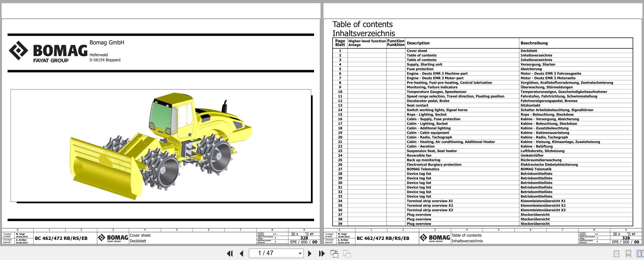
Task: Open the page number dropdown arrow
Action: tap(300, 253)
